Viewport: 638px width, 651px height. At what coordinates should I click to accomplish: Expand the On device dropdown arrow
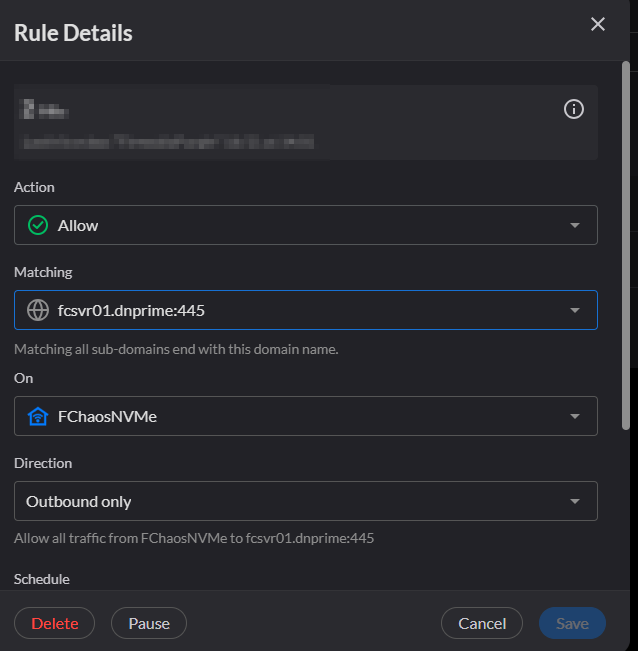point(574,416)
